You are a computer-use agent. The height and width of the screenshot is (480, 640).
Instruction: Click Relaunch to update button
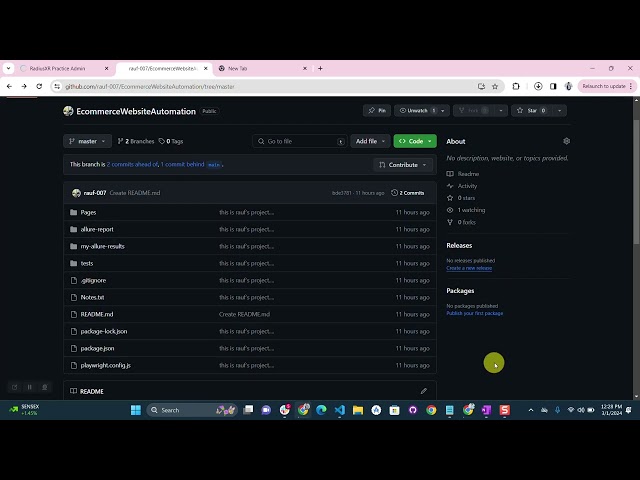tap(606, 86)
